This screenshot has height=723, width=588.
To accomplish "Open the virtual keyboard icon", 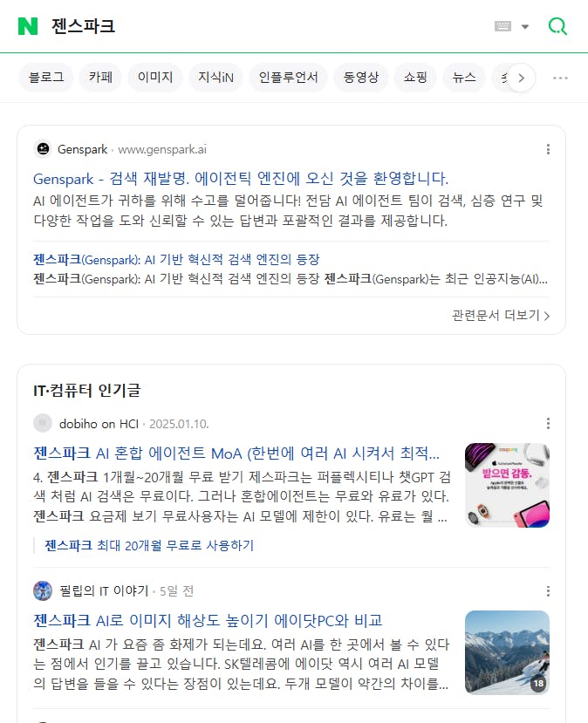I will [x=503, y=26].
